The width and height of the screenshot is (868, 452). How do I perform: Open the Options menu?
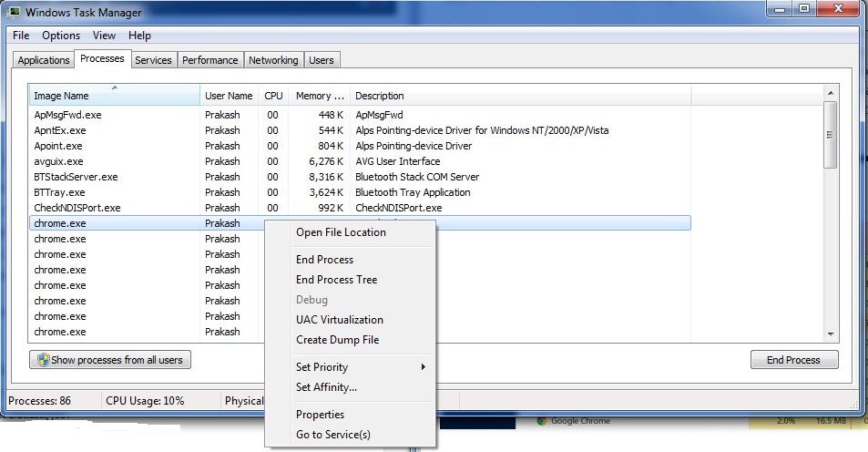(x=61, y=36)
